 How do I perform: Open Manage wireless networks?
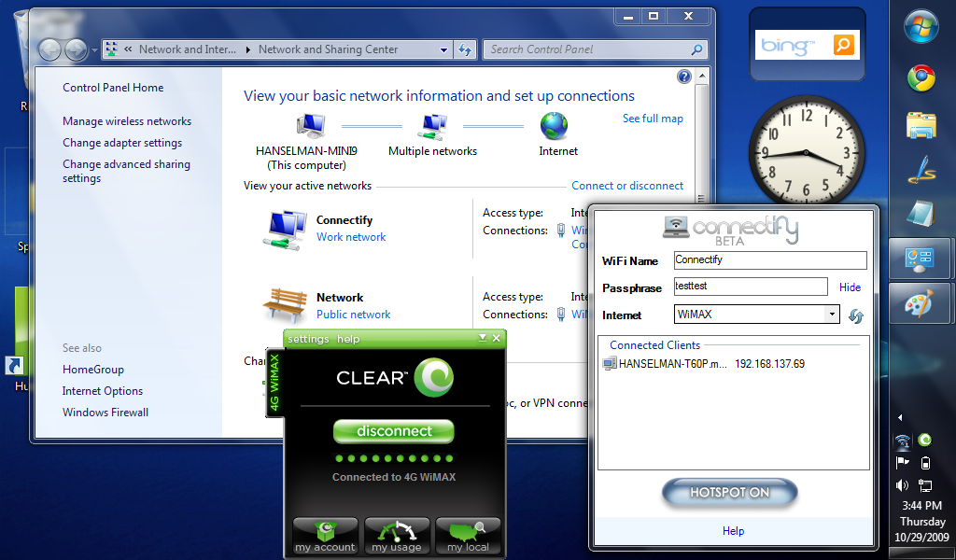click(x=127, y=121)
